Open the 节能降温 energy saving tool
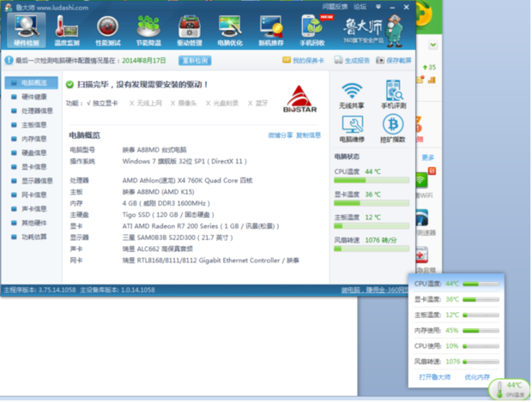This screenshot has height=402, width=532. [148, 31]
